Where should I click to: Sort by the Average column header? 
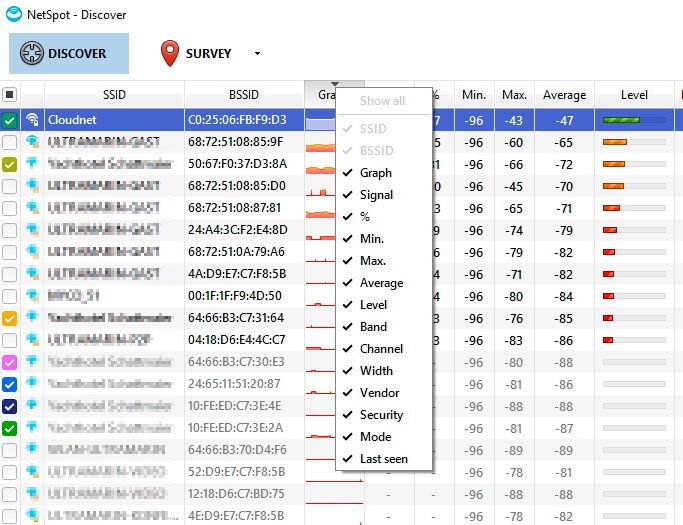tap(565, 95)
